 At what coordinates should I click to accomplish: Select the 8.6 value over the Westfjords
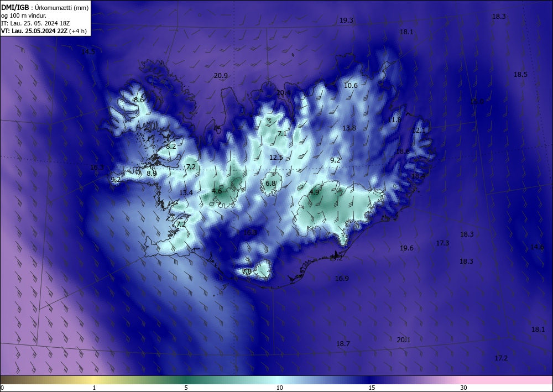(x=139, y=100)
